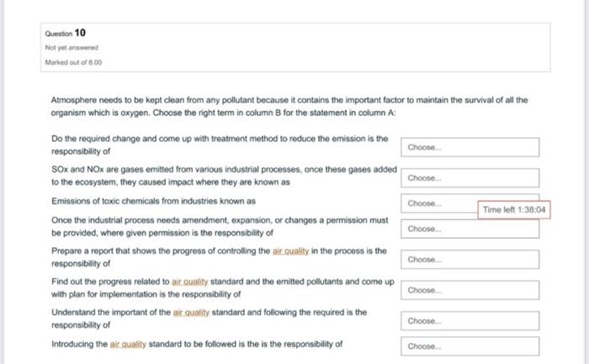Expand dropdown for 'Prepare a report' statement
The height and width of the screenshot is (364, 589).
(x=470, y=260)
